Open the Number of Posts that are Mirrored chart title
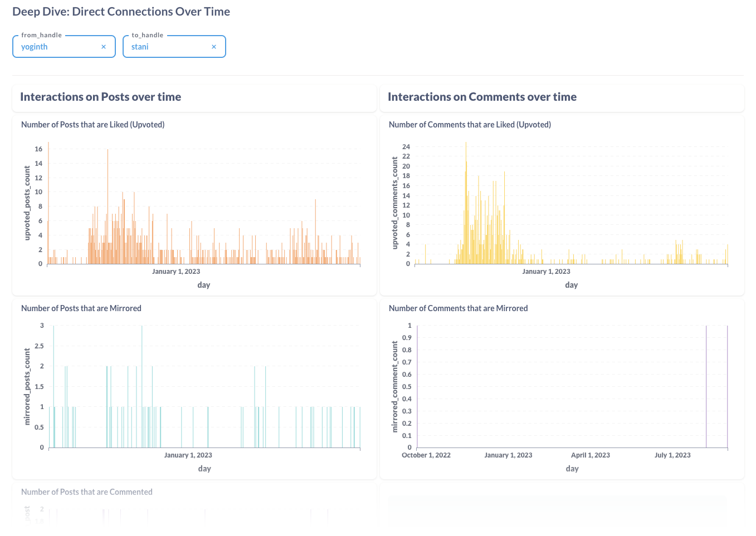Screen dimensions: 756x536 [81, 308]
